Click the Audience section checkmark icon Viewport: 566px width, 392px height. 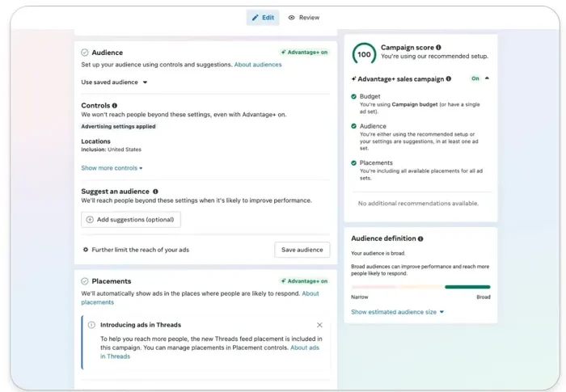click(85, 53)
